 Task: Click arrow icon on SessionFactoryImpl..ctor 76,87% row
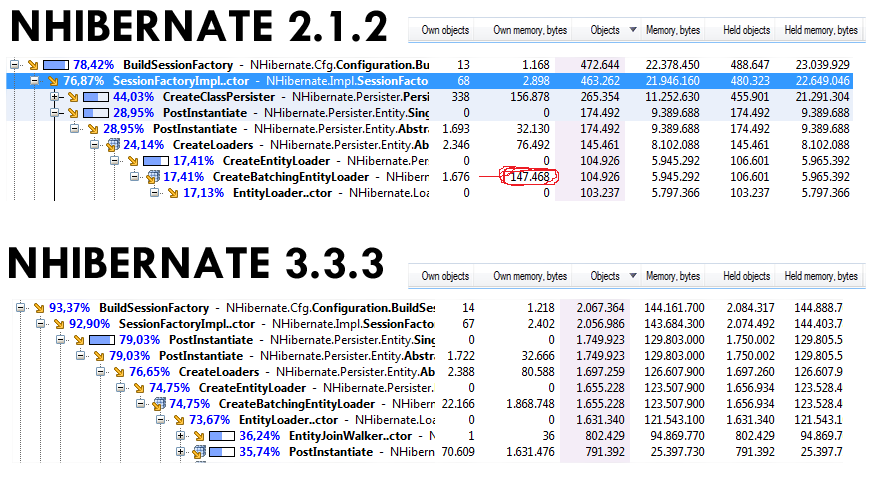coord(52,81)
